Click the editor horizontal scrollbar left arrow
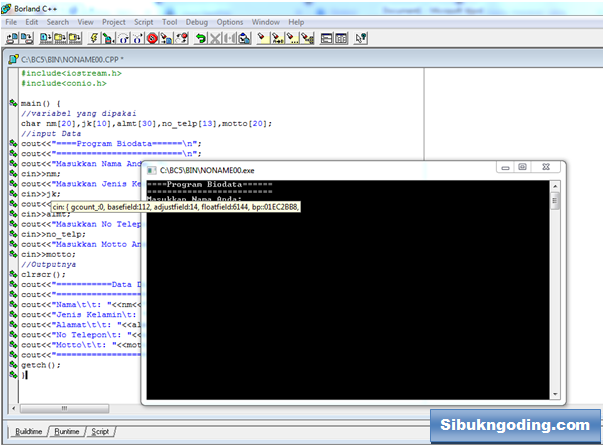This screenshot has height=445, width=604. (x=14, y=408)
